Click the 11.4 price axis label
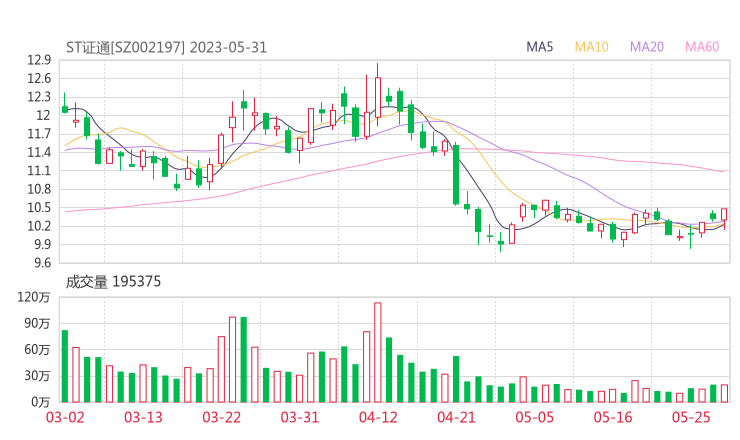The height and width of the screenshot is (440, 740). pos(39,152)
